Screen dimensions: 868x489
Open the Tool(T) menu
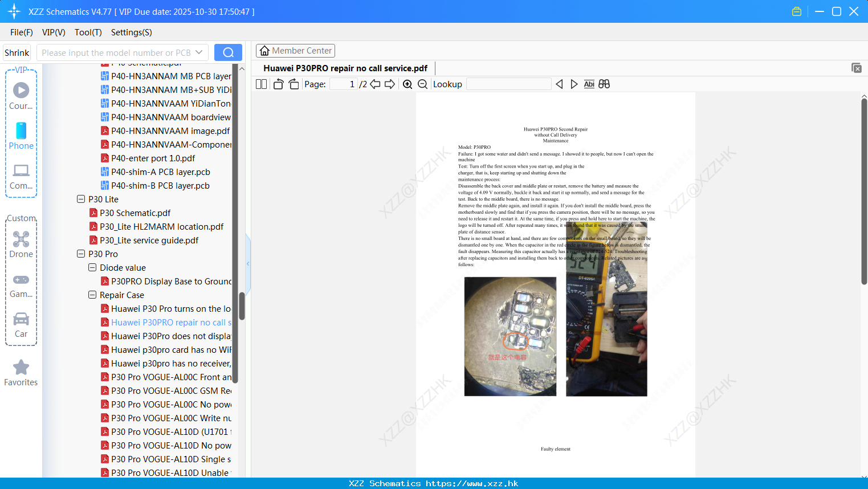(x=88, y=32)
